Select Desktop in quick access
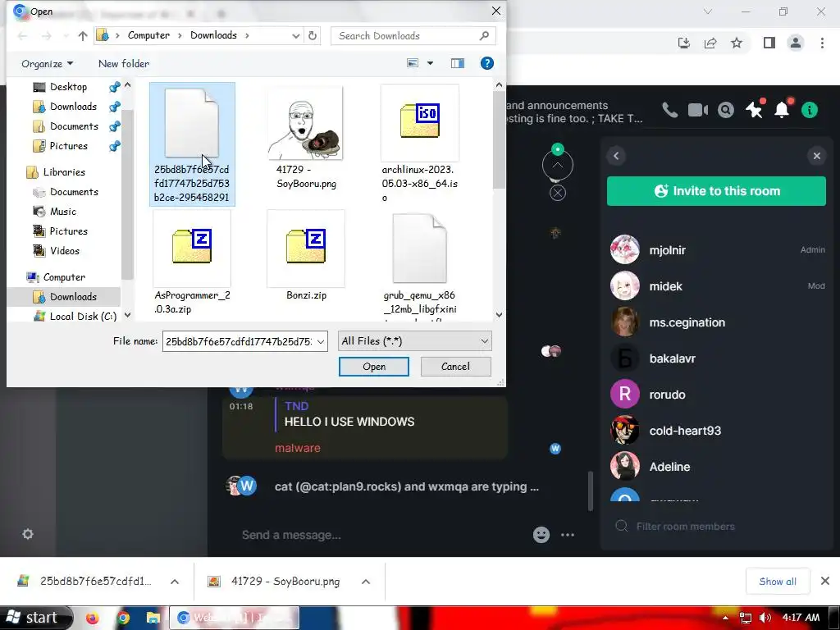 tap(68, 87)
